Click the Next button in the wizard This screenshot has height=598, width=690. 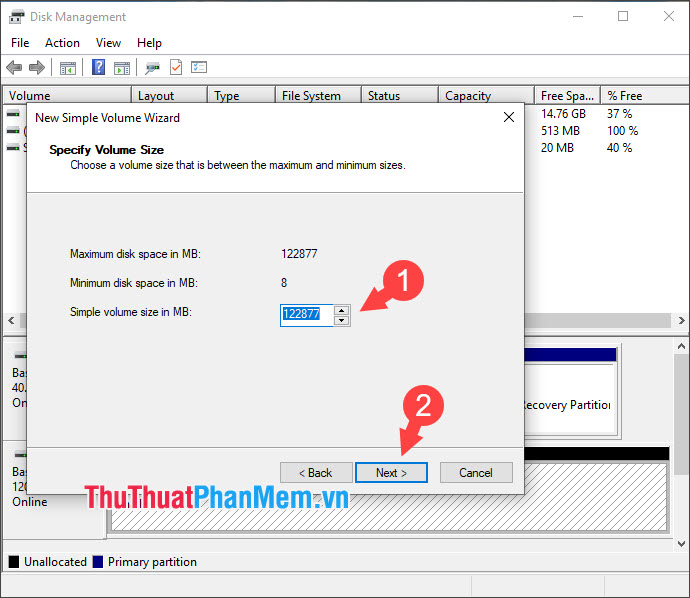(391, 473)
